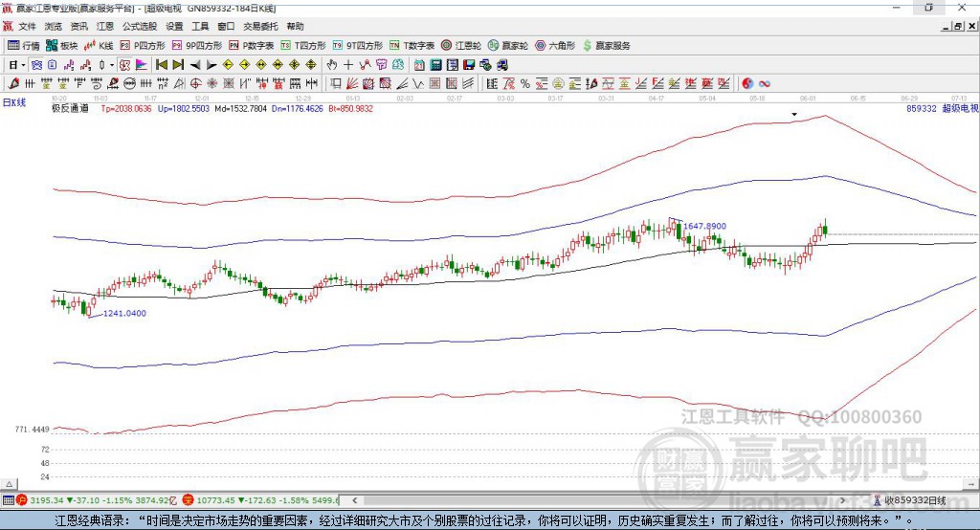Open the 江恩 menu

pos(105,26)
